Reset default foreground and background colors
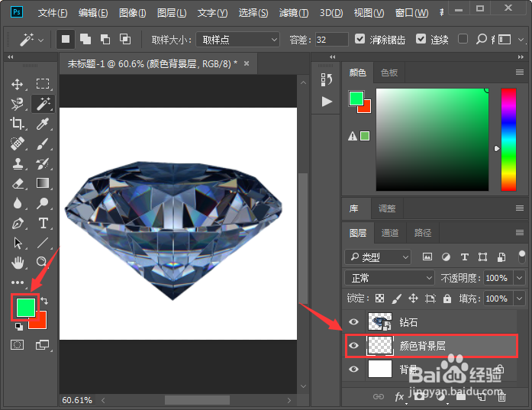 [x=19, y=327]
